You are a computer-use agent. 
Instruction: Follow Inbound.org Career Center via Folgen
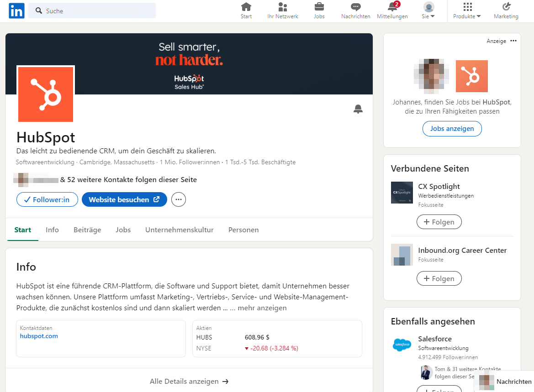pyautogui.click(x=439, y=278)
